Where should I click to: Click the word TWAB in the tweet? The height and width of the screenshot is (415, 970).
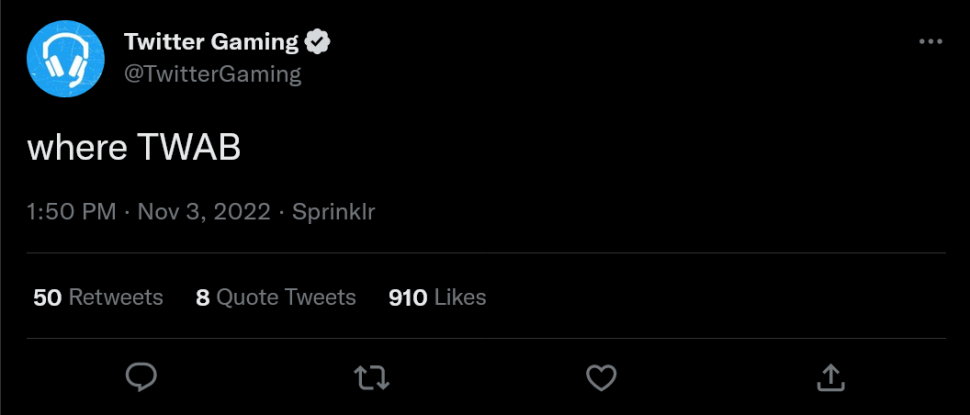coord(188,148)
